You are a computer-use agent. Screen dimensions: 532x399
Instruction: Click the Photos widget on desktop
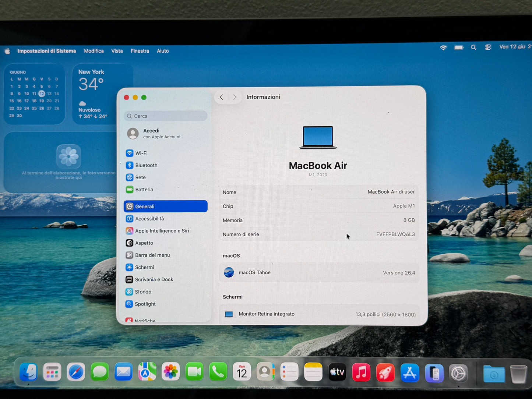60,162
